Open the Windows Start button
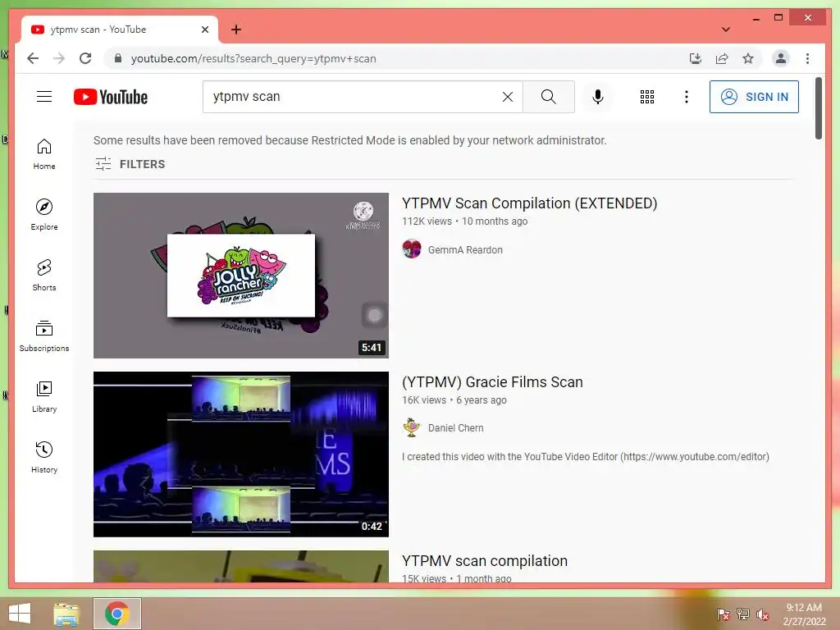Image resolution: width=840 pixels, height=630 pixels. pos(20,614)
